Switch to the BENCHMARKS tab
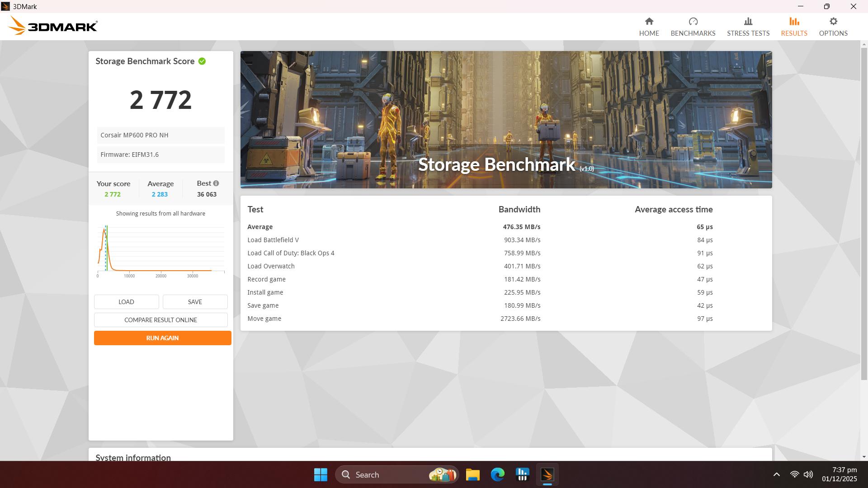This screenshot has height=488, width=868. click(693, 33)
